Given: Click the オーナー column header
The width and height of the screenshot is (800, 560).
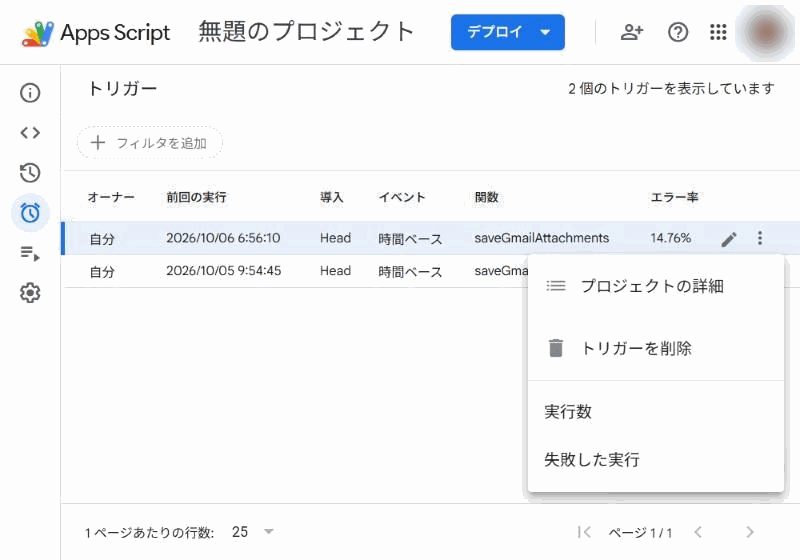Looking at the screenshot, I should [x=111, y=197].
